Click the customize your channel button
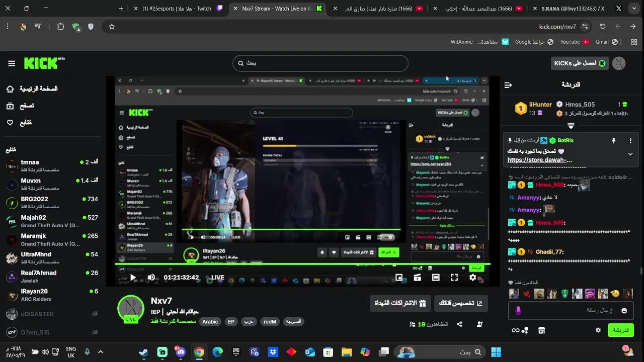This screenshot has height=362, width=644. pos(461,303)
